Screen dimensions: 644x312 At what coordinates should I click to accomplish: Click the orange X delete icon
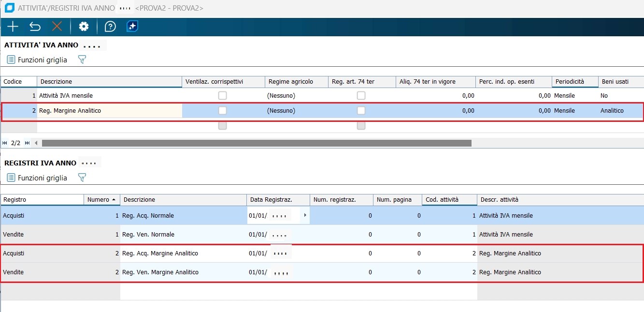(57, 27)
